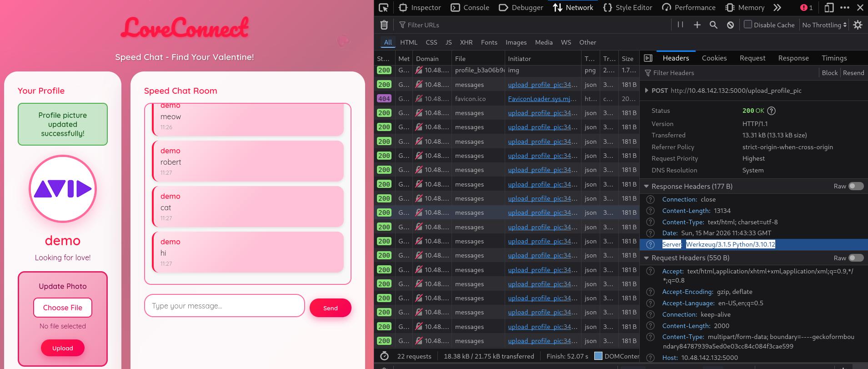Screen dimensions: 868x369
Task: Toggle Raw view for Response Headers
Action: pos(855,186)
